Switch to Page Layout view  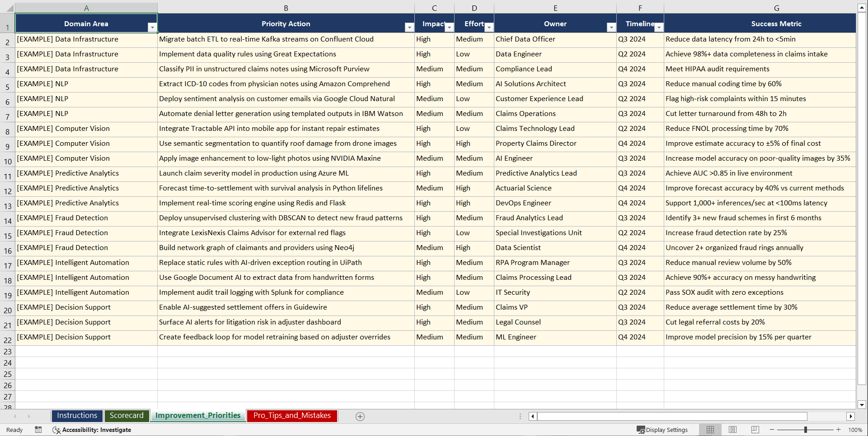click(x=732, y=430)
